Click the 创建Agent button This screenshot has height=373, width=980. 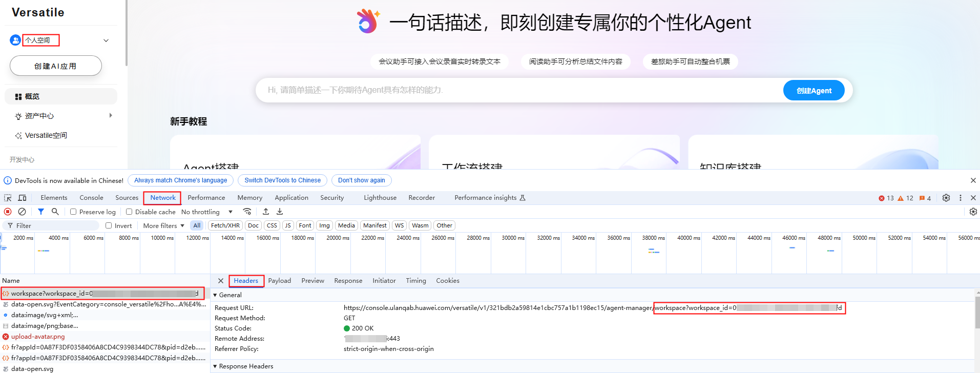point(814,91)
